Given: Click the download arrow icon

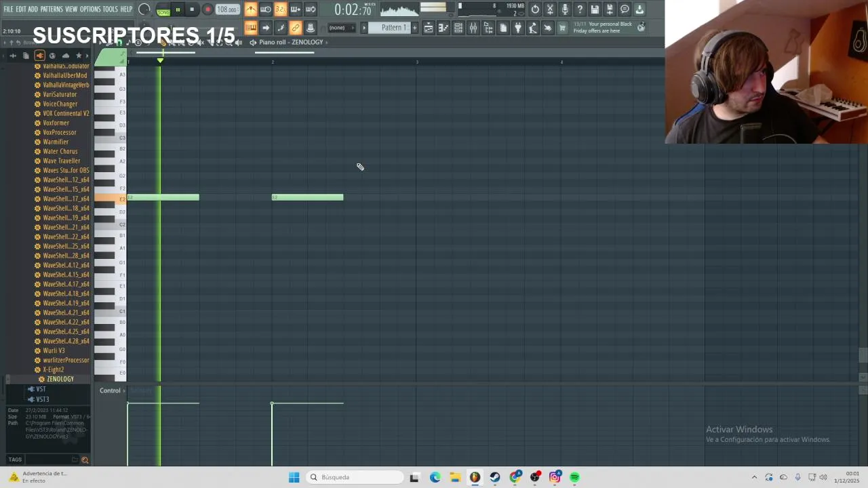Looking at the screenshot, I should coord(639,9).
